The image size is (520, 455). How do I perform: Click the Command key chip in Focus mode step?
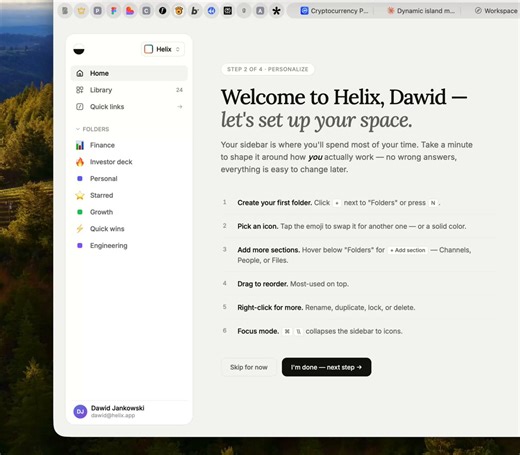(x=287, y=331)
